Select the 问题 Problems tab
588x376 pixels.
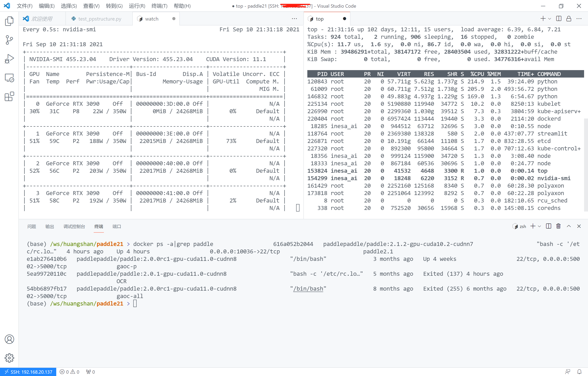click(x=32, y=227)
